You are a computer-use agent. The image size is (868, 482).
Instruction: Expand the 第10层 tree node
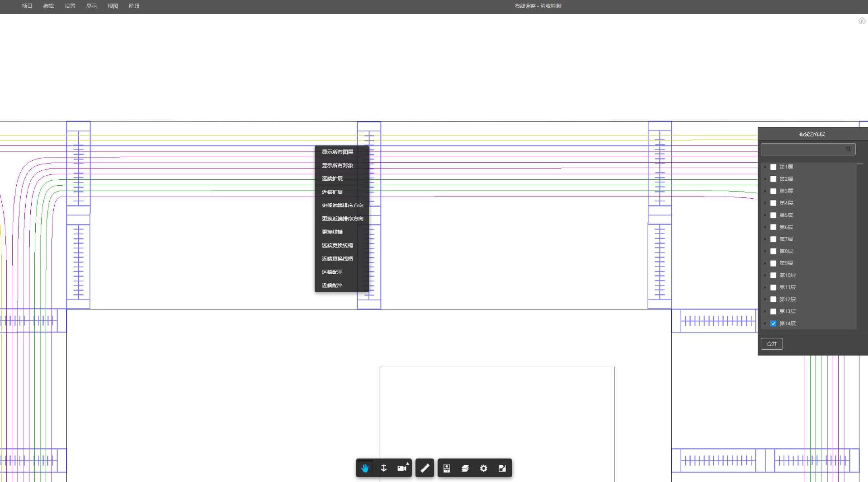[x=765, y=275]
